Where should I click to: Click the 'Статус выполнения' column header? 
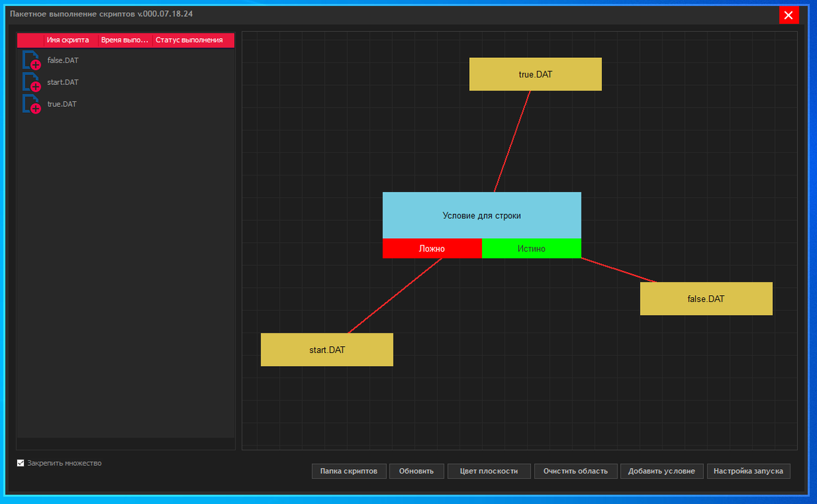pos(193,40)
